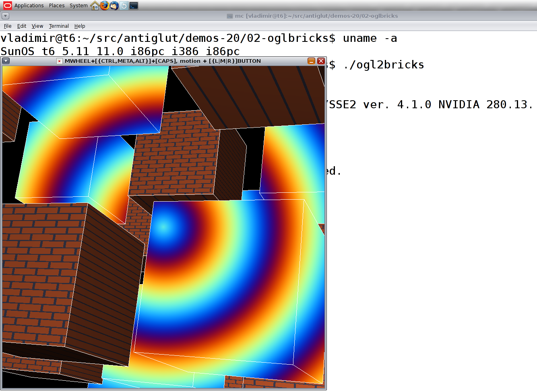Close the ogl2bricks demo window
This screenshot has width=537, height=392.
321,61
